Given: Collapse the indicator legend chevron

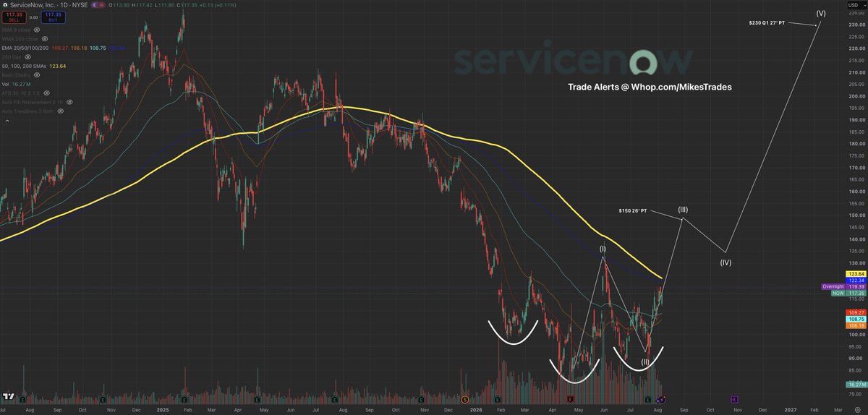Looking at the screenshot, I should [7, 121].
